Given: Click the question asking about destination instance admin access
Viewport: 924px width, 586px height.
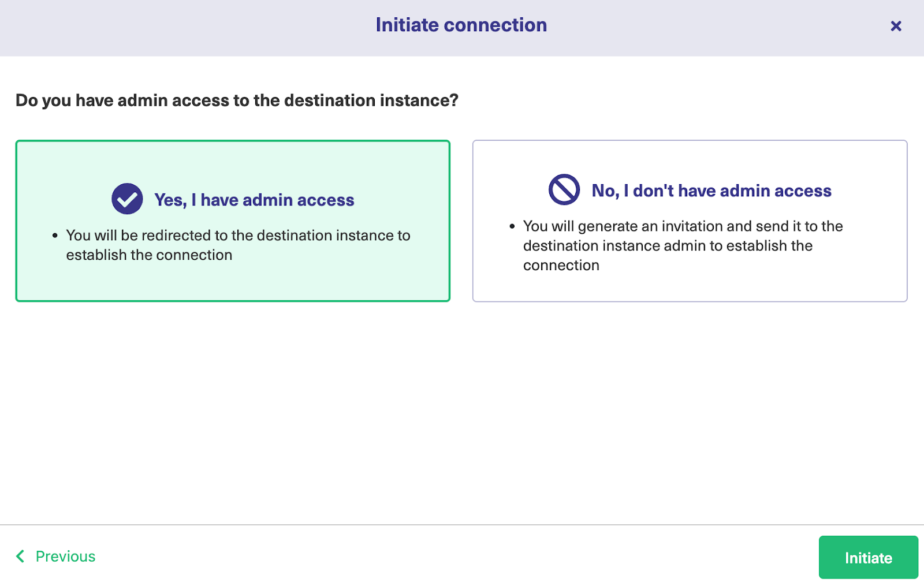Looking at the screenshot, I should 236,100.
